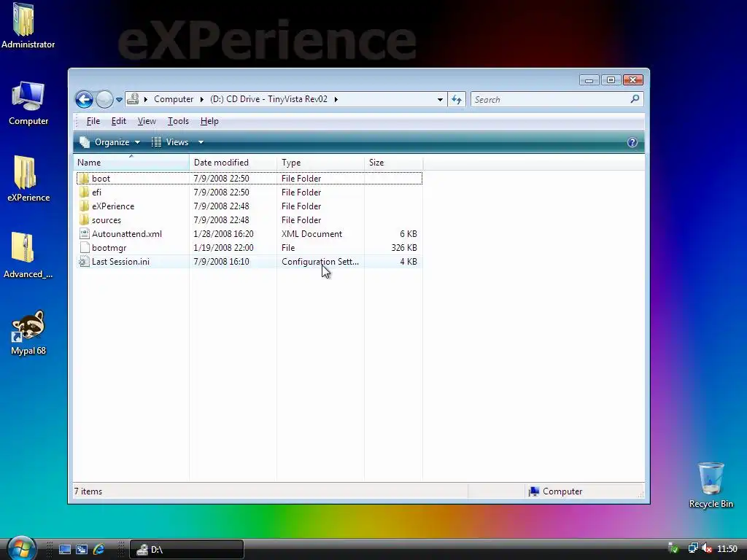Select the bootmgr file icon
The height and width of the screenshot is (560, 747).
pyautogui.click(x=85, y=248)
